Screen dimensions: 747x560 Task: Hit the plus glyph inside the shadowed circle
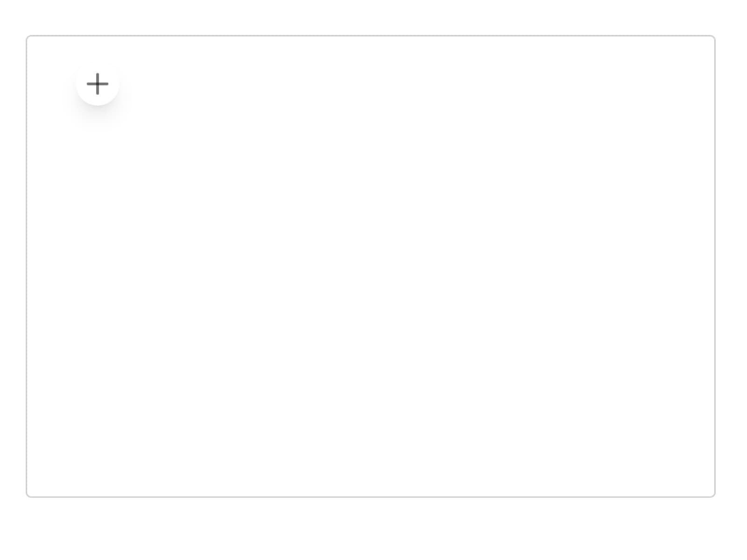click(98, 84)
